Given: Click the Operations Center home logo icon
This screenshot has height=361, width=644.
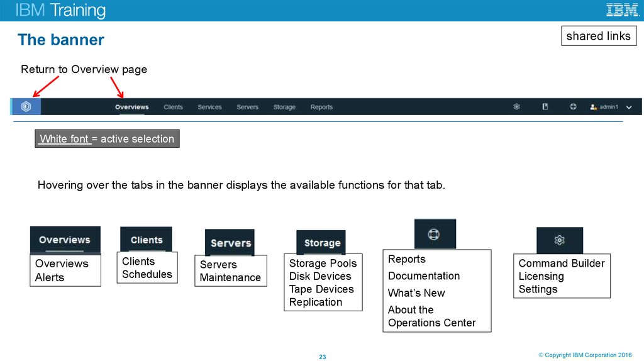Looking at the screenshot, I should point(26,106).
